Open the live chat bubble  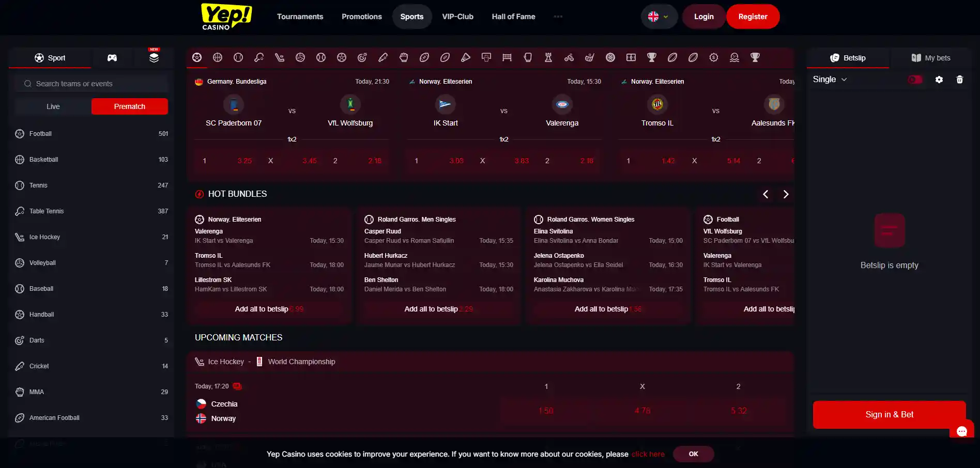pos(962,431)
